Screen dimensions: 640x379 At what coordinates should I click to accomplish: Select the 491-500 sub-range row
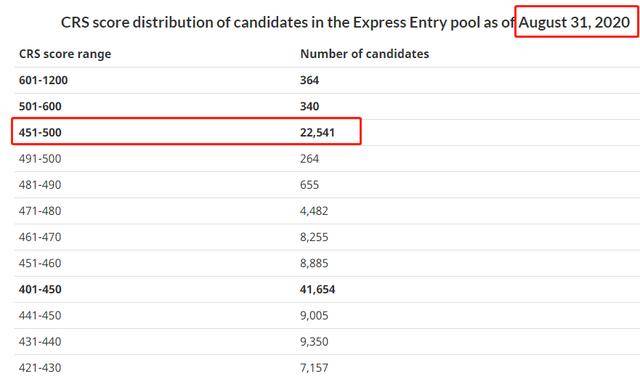[x=327, y=159]
